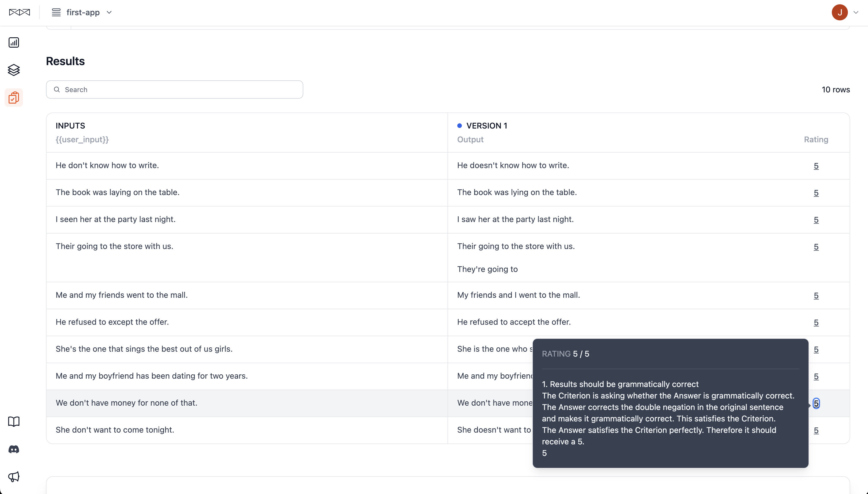Open the documentation book icon
The image size is (868, 494).
pos(13,421)
